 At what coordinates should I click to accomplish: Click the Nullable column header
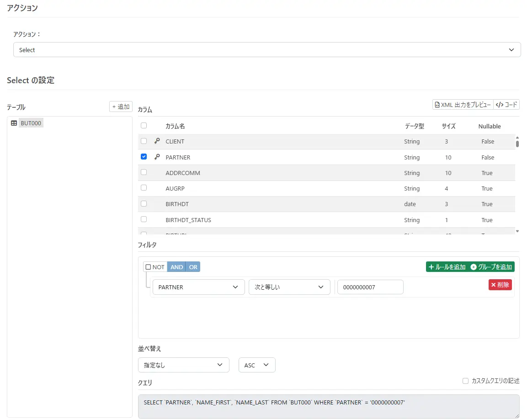490,126
